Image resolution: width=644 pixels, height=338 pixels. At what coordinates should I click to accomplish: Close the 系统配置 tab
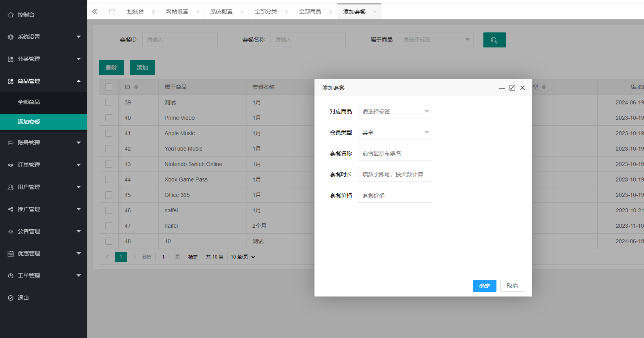[242, 11]
